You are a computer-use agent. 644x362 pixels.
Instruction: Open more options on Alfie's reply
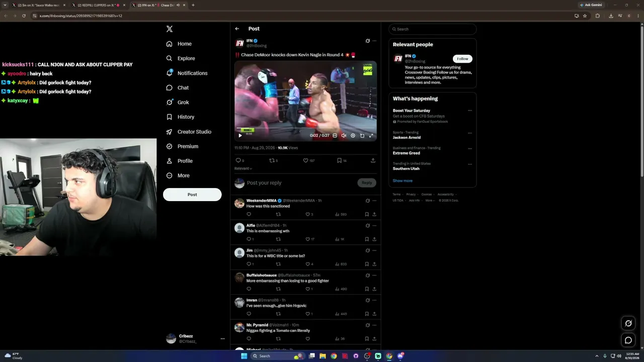(374, 225)
